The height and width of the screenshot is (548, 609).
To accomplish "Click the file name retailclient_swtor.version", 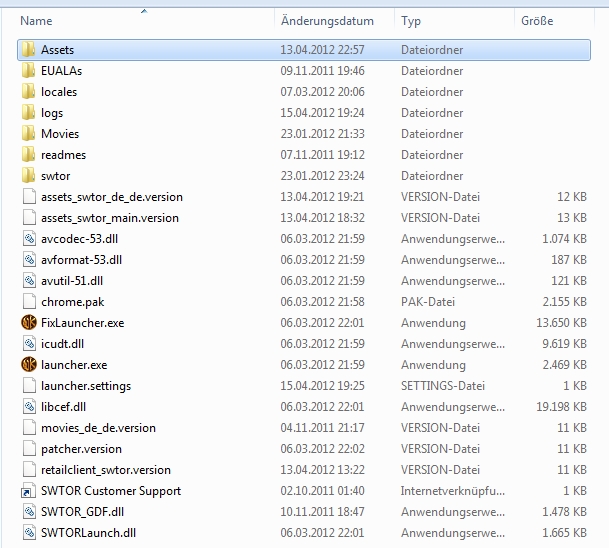I will [106, 470].
